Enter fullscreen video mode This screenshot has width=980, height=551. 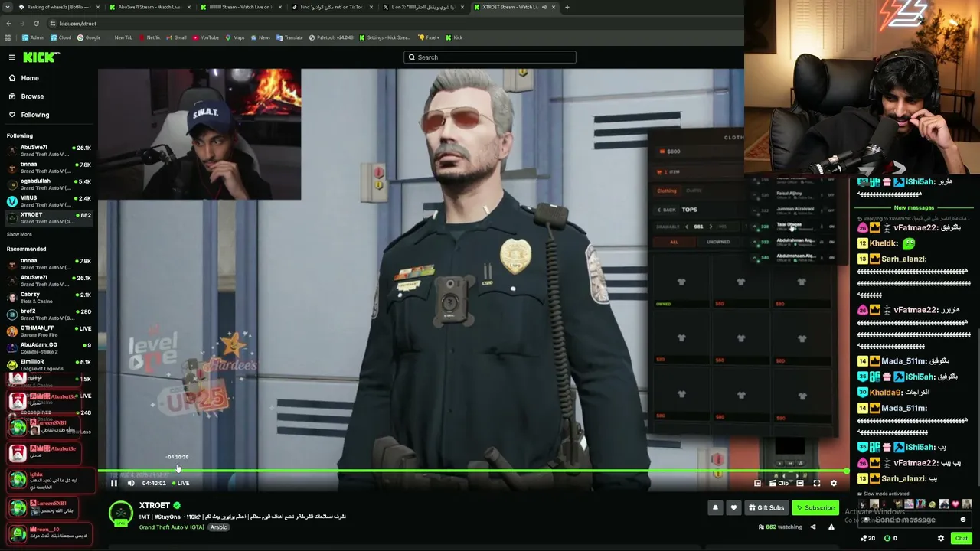pyautogui.click(x=817, y=483)
